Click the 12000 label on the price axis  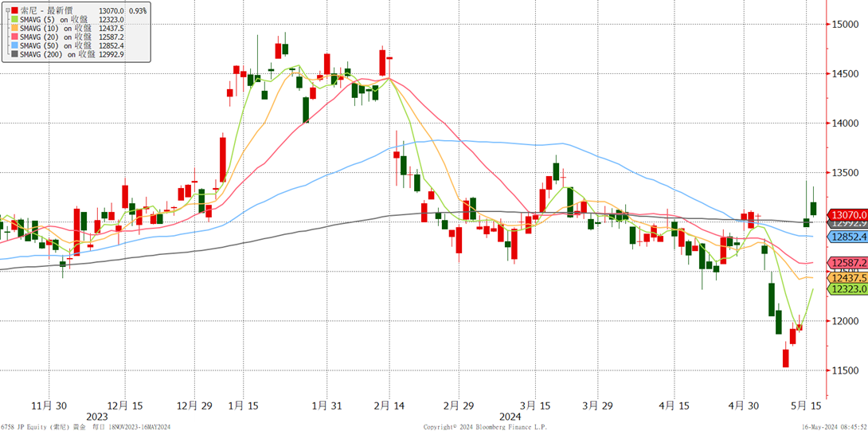[x=846, y=321]
